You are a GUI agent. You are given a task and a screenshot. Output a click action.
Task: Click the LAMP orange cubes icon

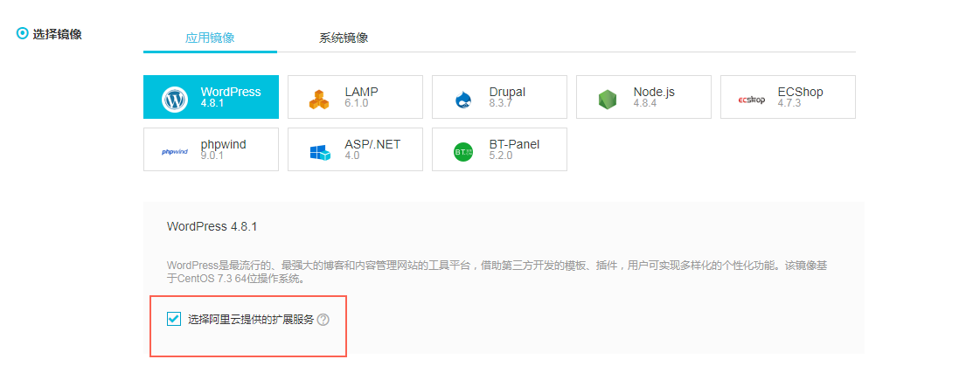319,100
